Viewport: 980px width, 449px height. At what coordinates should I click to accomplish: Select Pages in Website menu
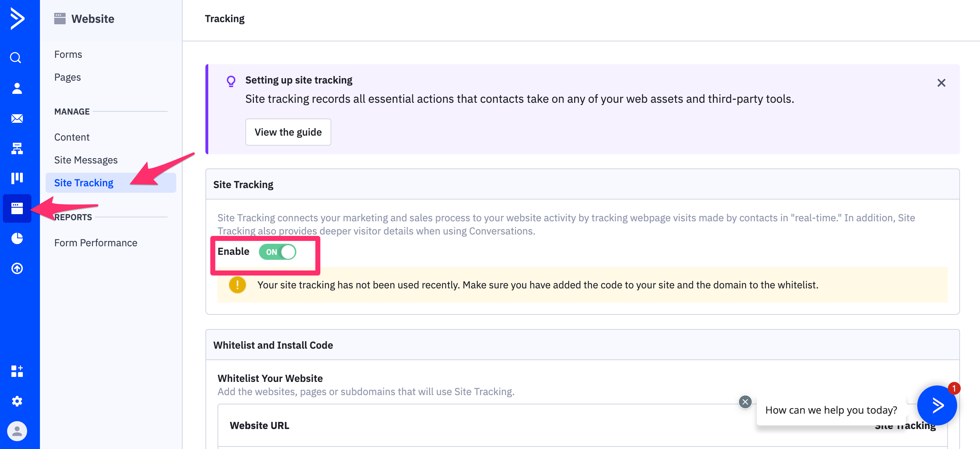67,77
